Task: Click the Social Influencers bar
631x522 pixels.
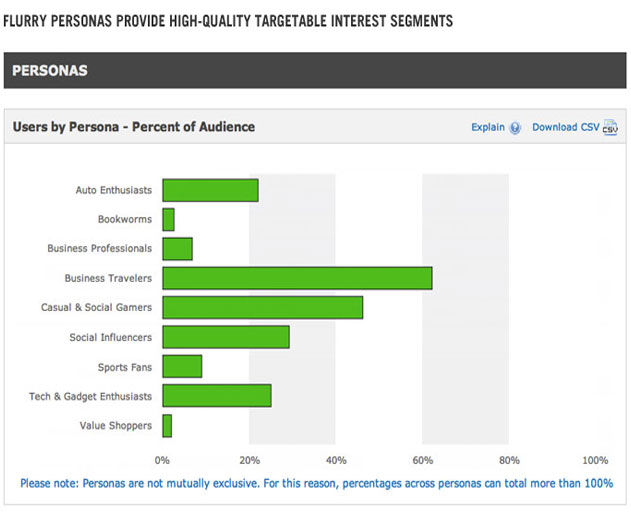Action: (226, 337)
